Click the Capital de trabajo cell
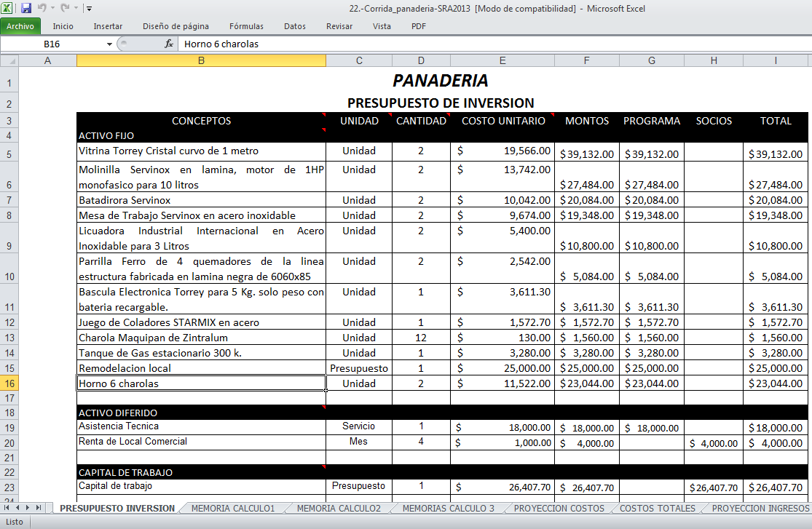 [201, 487]
